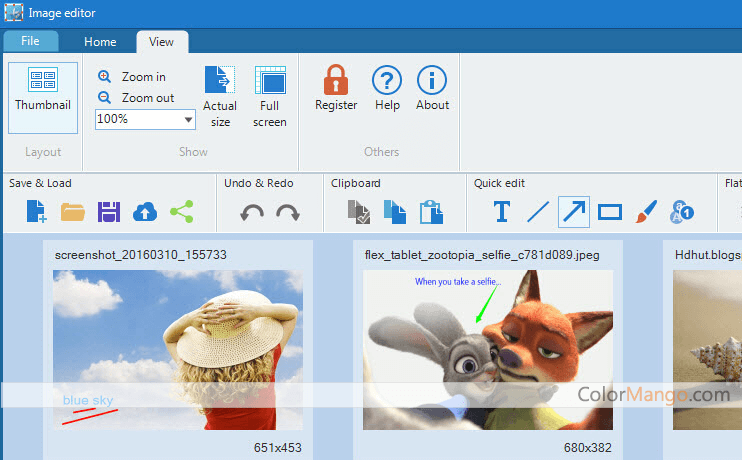Switch to the Home tab
This screenshot has width=742, height=460.
100,42
